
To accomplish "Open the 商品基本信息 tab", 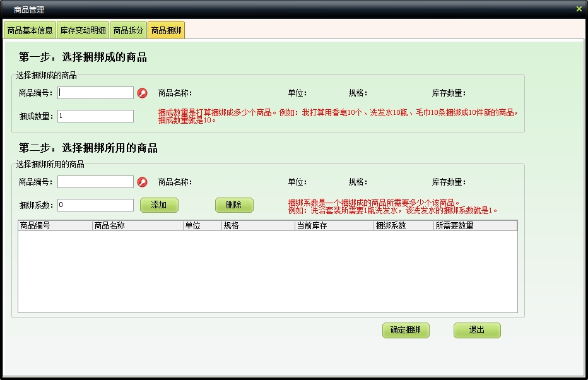I will [30, 30].
